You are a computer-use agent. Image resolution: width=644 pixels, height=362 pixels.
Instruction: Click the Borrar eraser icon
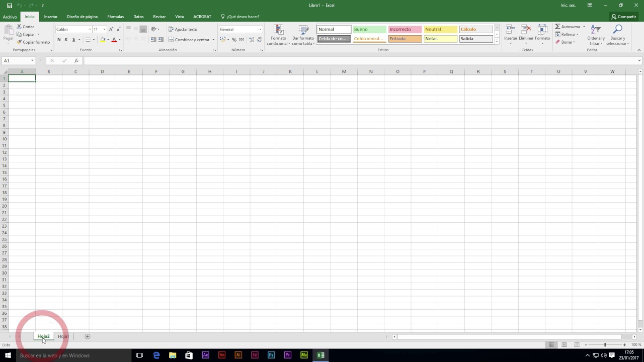[557, 42]
